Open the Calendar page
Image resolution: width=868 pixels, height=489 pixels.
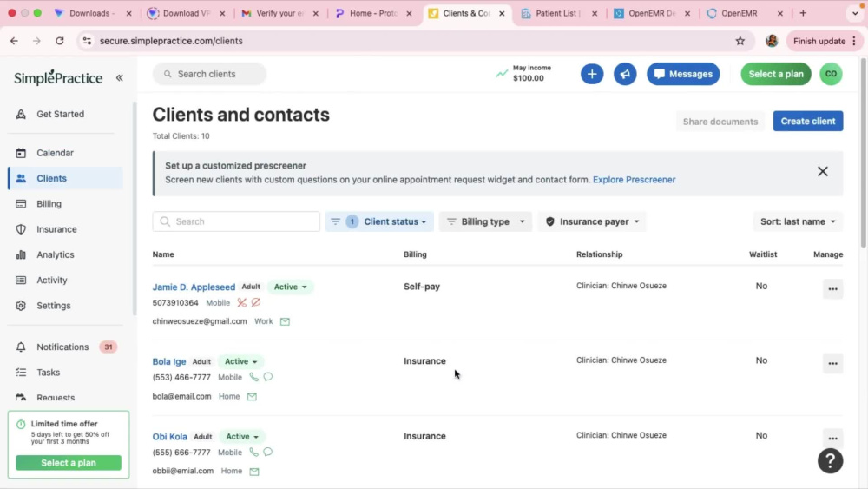coord(55,153)
